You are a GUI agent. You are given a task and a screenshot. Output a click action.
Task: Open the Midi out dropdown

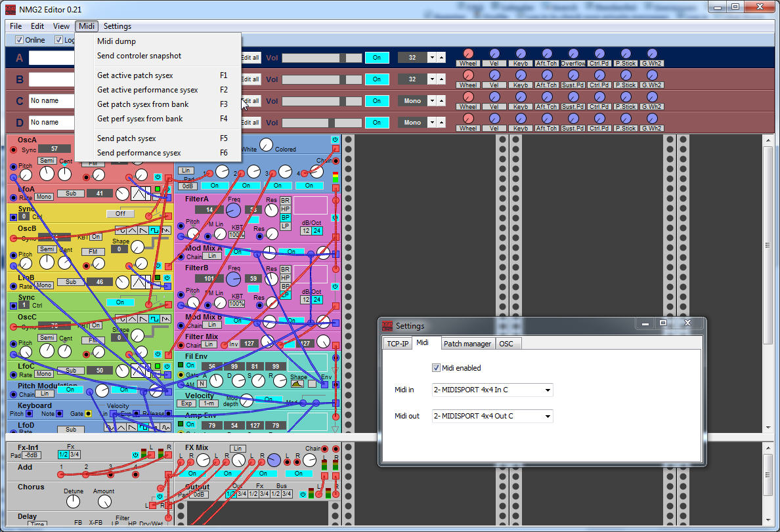548,416
